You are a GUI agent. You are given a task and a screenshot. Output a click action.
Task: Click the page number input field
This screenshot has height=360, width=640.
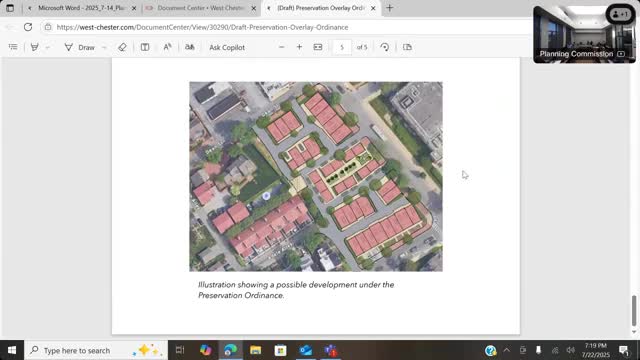click(342, 47)
